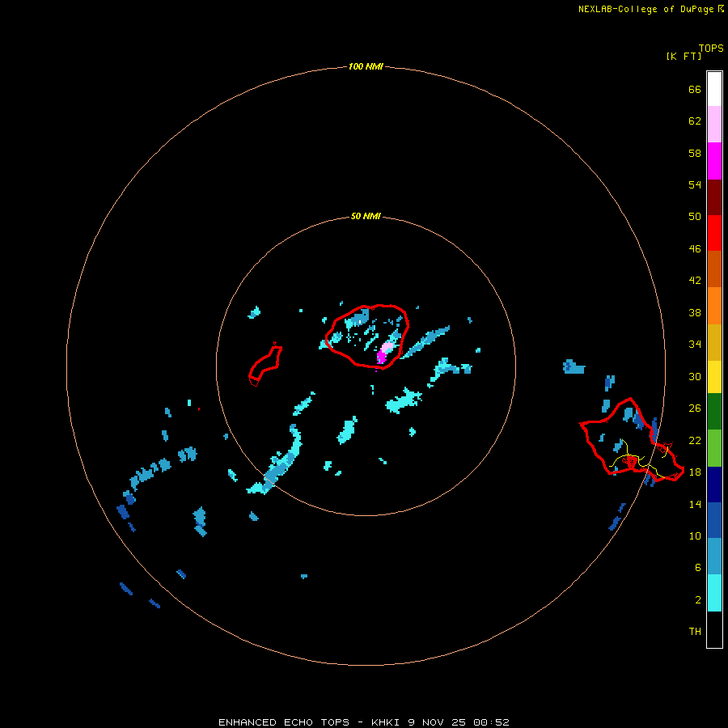Click the 100 NMI range ring label
The height and width of the screenshot is (728, 728).
tap(366, 66)
